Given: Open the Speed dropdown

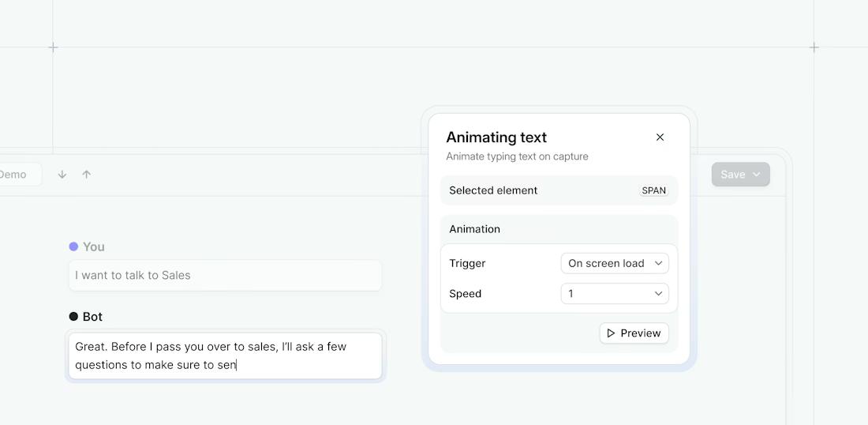Looking at the screenshot, I should (x=615, y=294).
